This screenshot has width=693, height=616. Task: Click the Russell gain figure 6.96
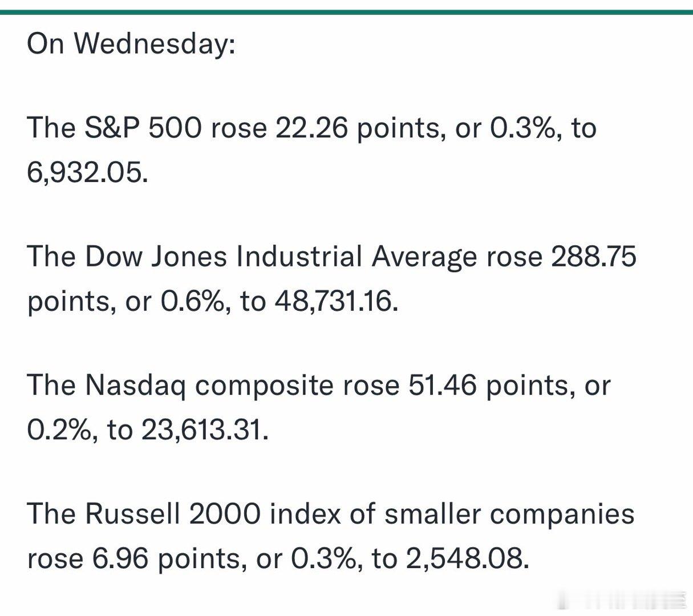coord(120,558)
